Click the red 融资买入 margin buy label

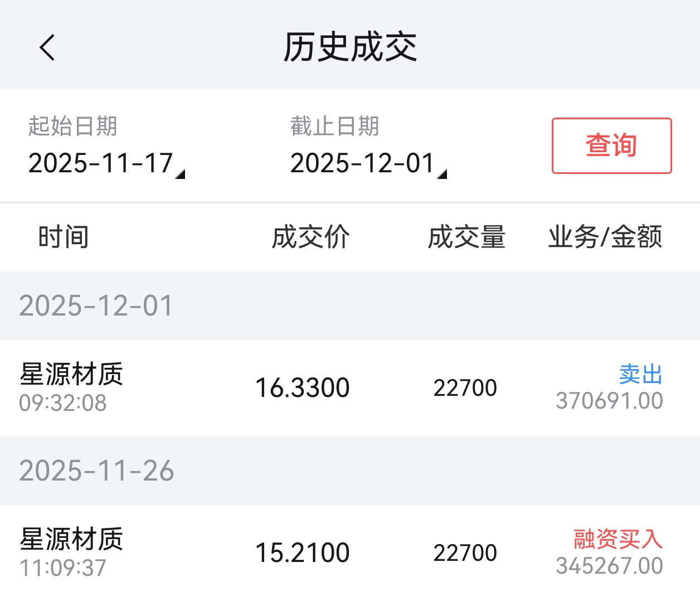pyautogui.click(x=618, y=539)
